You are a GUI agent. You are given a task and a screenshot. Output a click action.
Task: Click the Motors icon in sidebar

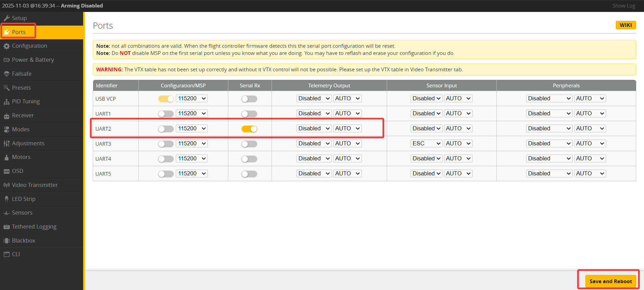(x=6, y=157)
